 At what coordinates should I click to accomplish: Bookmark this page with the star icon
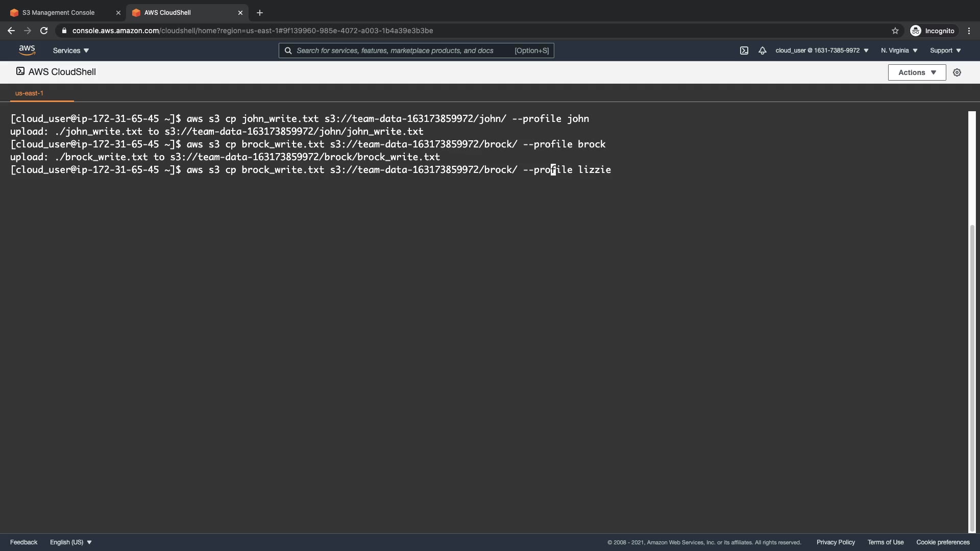(x=895, y=31)
